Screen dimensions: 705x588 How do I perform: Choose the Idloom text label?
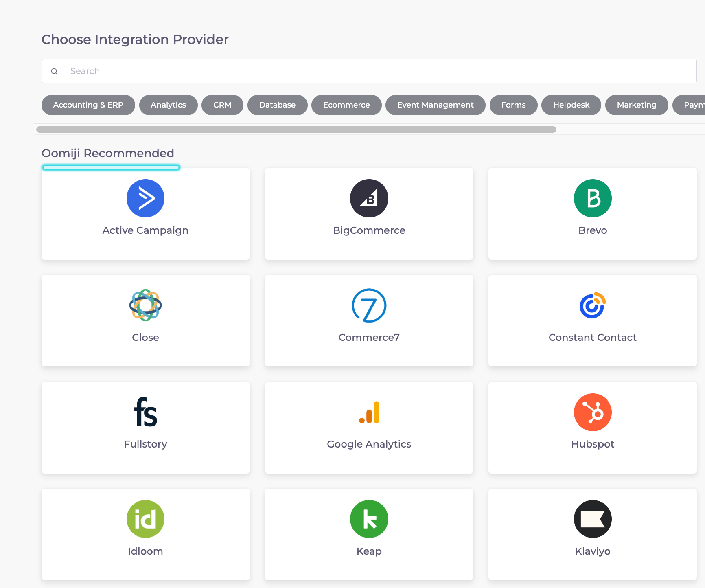coord(145,551)
